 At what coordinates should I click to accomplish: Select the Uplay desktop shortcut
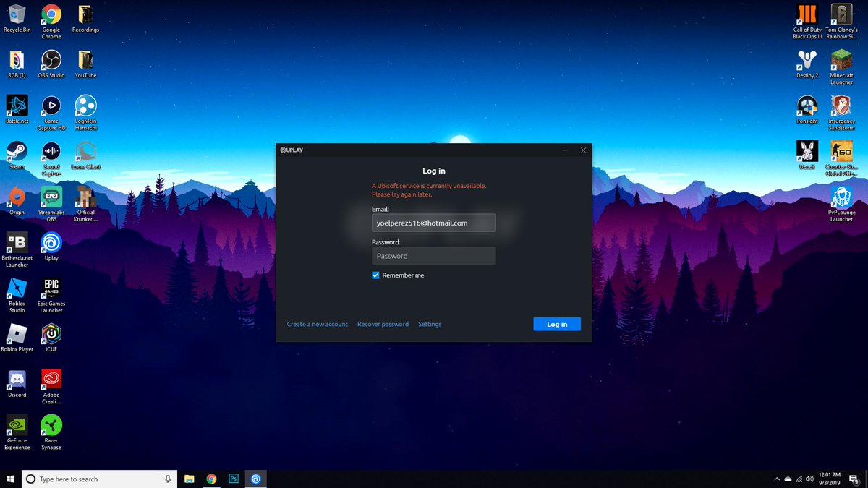point(51,247)
